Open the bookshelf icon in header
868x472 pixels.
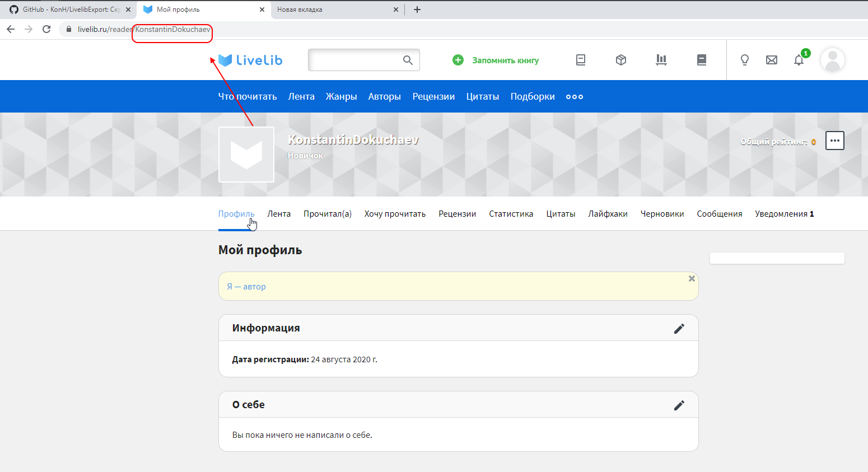coord(661,60)
